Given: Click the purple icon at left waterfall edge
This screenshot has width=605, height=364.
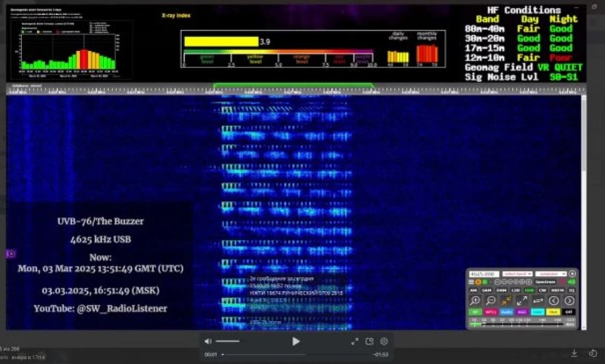Looking at the screenshot, I should [10, 254].
